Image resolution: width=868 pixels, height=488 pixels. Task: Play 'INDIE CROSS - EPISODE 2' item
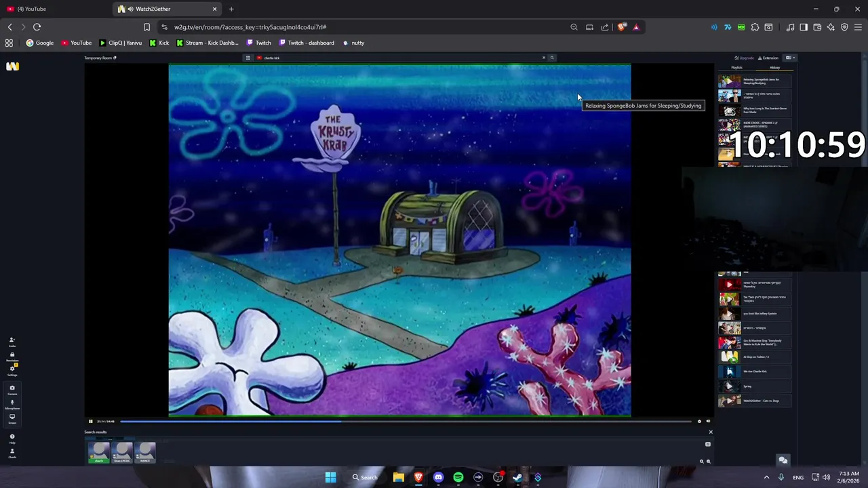754,125
